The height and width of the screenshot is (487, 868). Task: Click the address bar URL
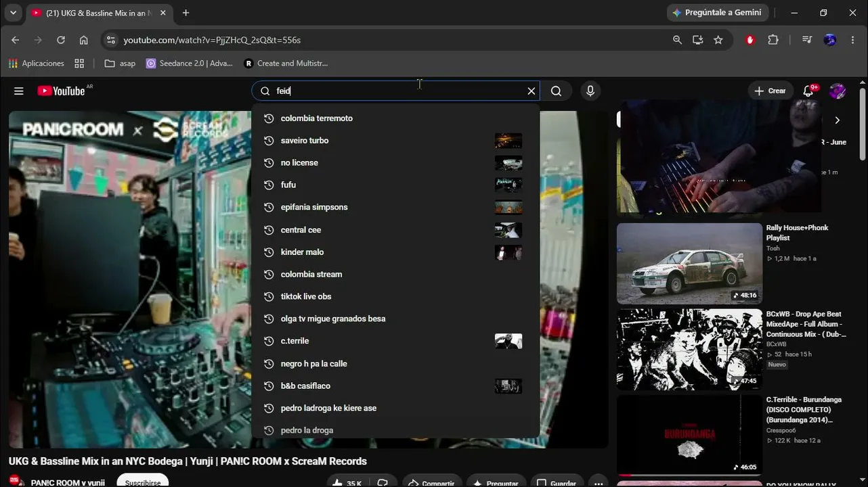click(x=212, y=40)
